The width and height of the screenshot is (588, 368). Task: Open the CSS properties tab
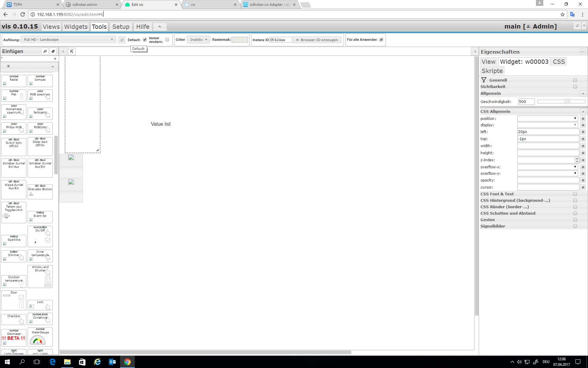pyautogui.click(x=559, y=62)
